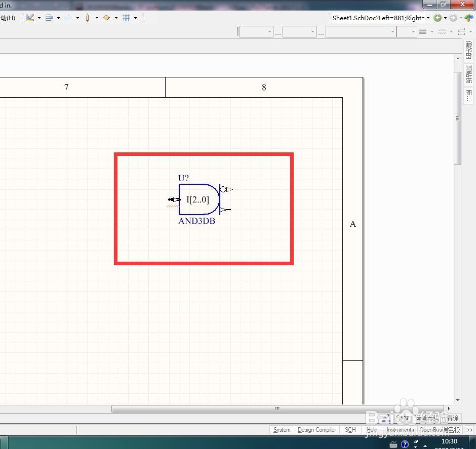The height and width of the screenshot is (449, 476).
Task: Click the bus input pin on left
Action: [x=174, y=199]
